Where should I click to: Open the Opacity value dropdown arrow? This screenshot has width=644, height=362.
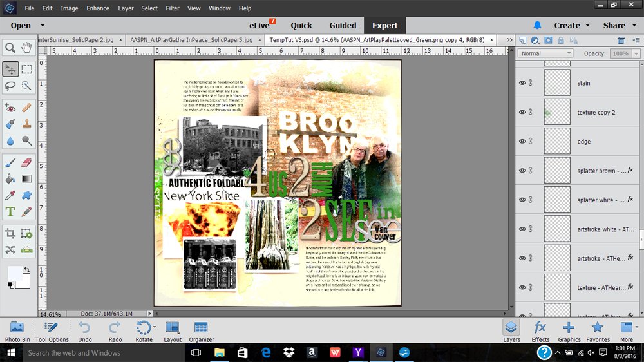tap(636, 53)
